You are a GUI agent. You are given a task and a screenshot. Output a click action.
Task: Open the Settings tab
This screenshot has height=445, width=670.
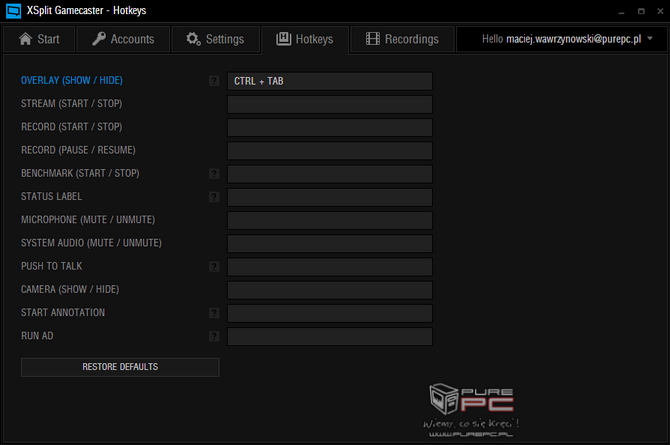pos(215,39)
